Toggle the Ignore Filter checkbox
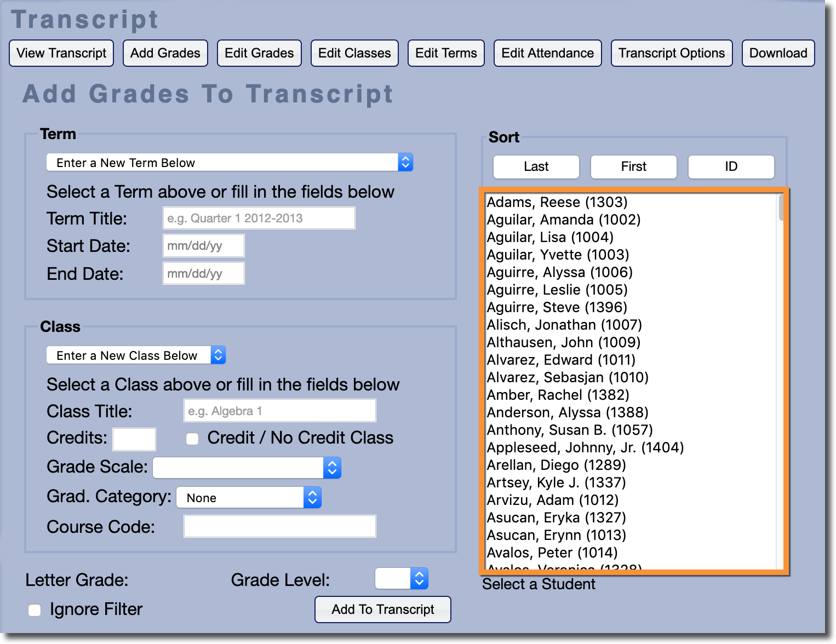The width and height of the screenshot is (836, 644). pyautogui.click(x=35, y=610)
